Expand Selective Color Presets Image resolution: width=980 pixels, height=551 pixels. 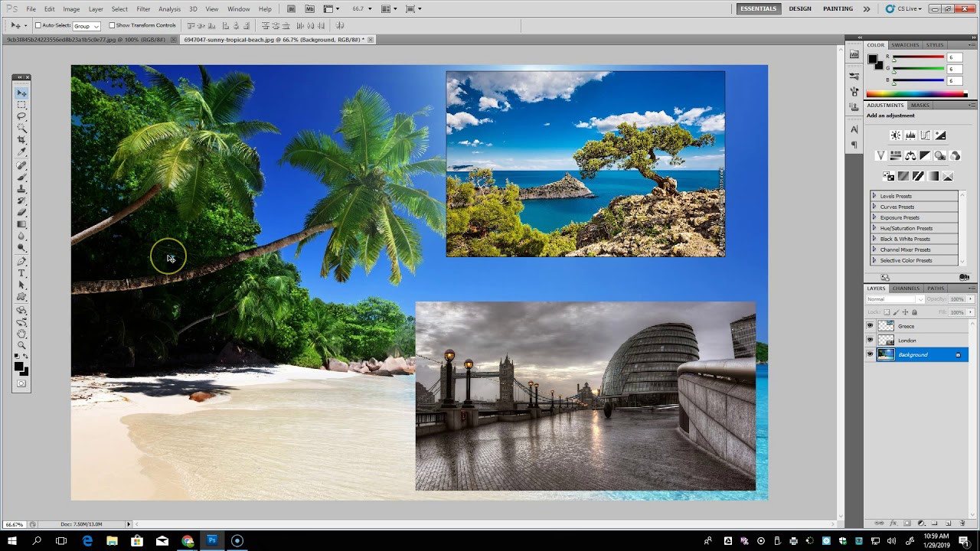tap(874, 260)
